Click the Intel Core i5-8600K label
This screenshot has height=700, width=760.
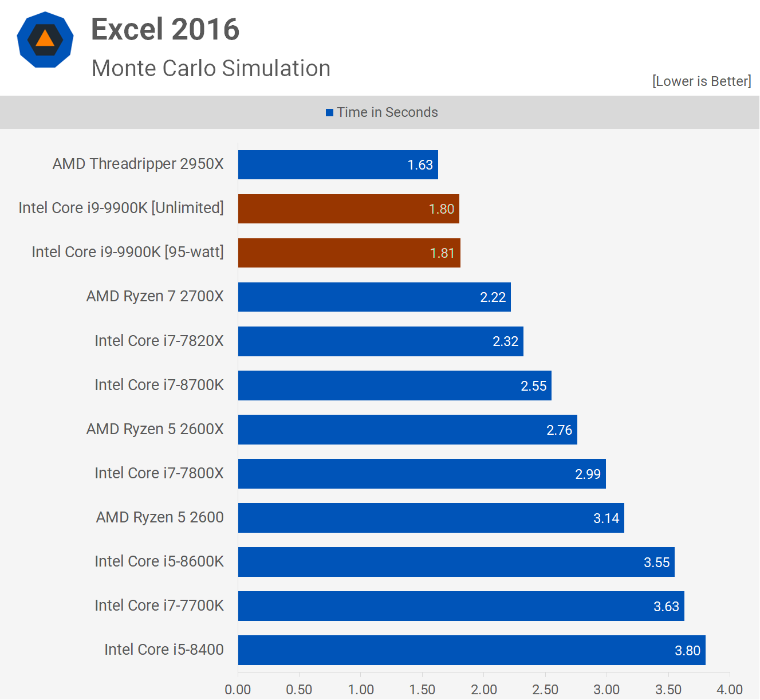click(159, 561)
